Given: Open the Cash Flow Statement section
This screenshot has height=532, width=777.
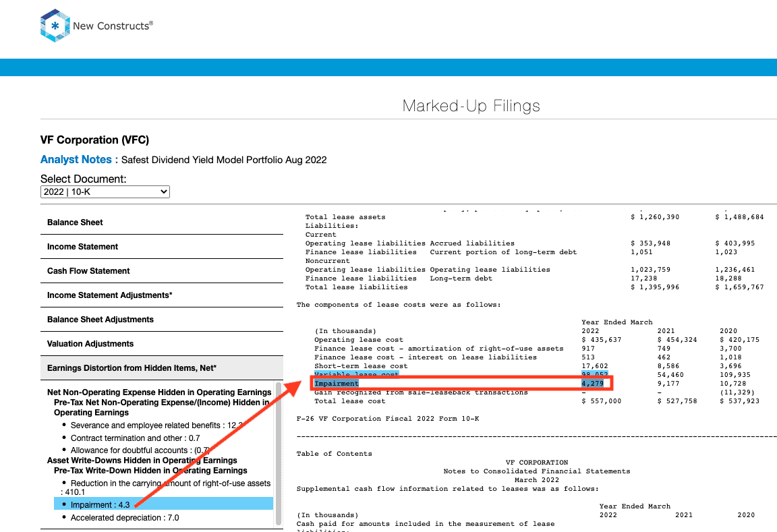Looking at the screenshot, I should [x=162, y=271].
